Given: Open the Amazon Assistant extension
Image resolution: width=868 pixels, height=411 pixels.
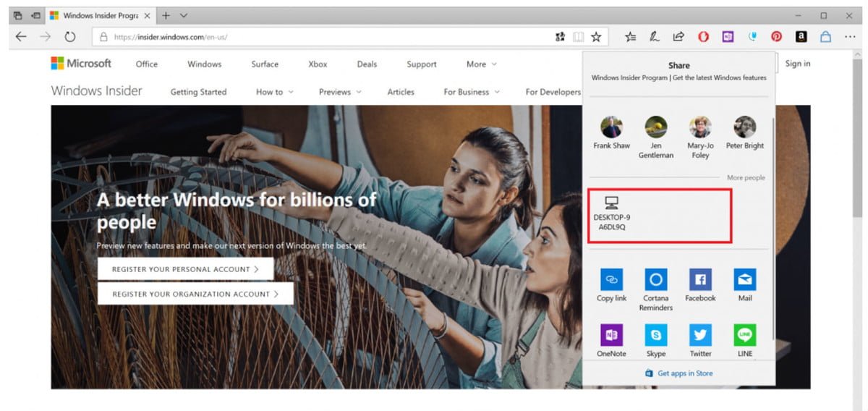Looking at the screenshot, I should [x=801, y=36].
